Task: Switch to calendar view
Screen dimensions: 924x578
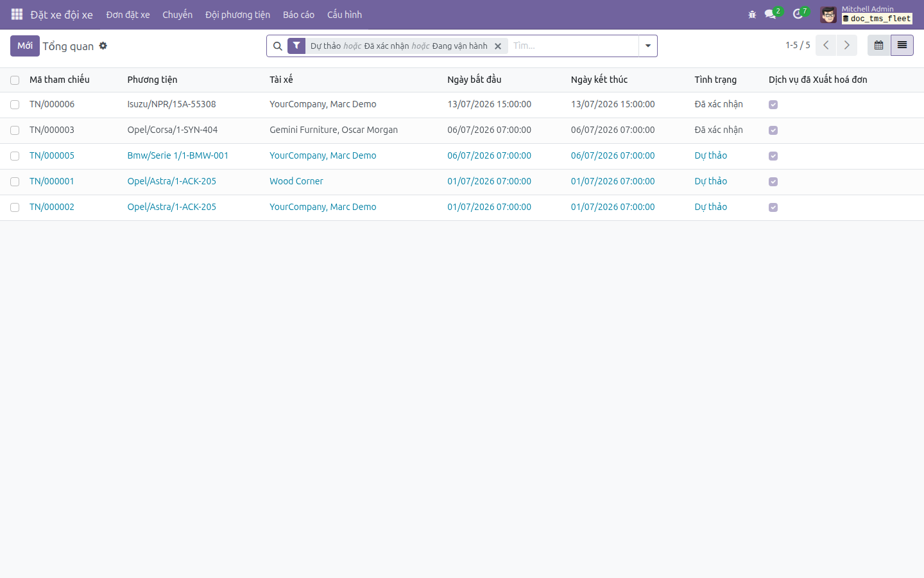Action: coord(879,46)
